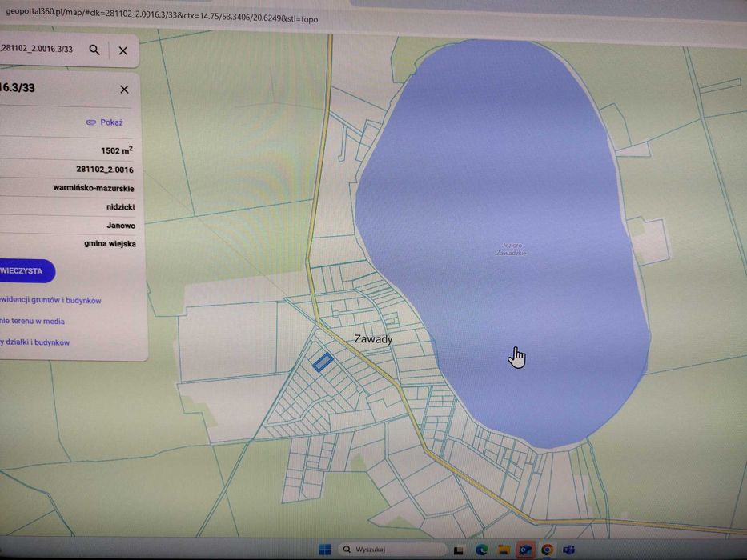Open the terenu w media link
Image resolution: width=747 pixels, height=560 pixels.
coord(32,322)
